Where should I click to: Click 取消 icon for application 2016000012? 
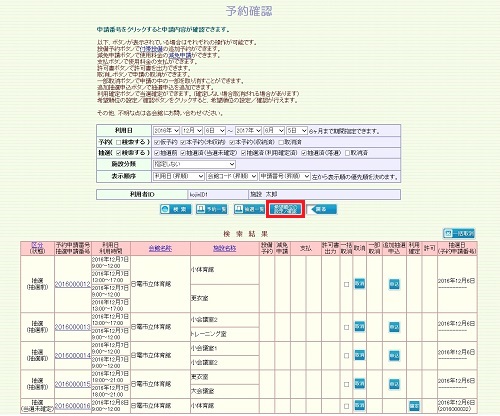pyautogui.click(x=360, y=284)
